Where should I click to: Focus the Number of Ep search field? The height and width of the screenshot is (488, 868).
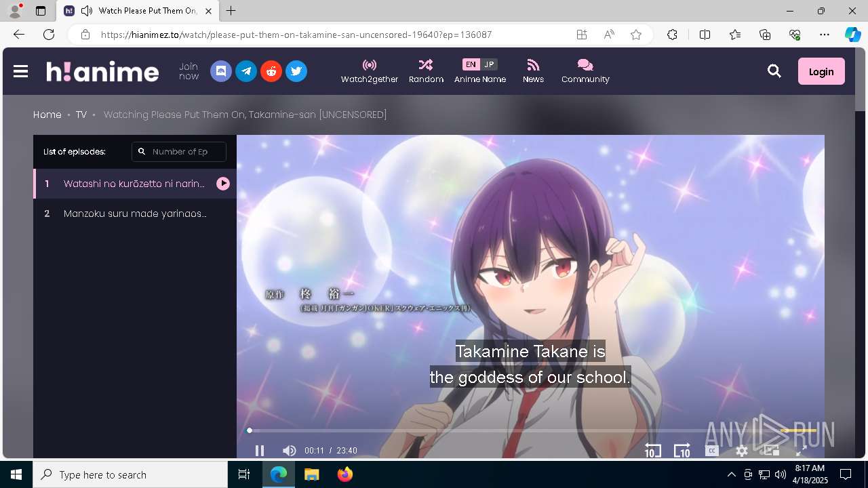coord(179,152)
